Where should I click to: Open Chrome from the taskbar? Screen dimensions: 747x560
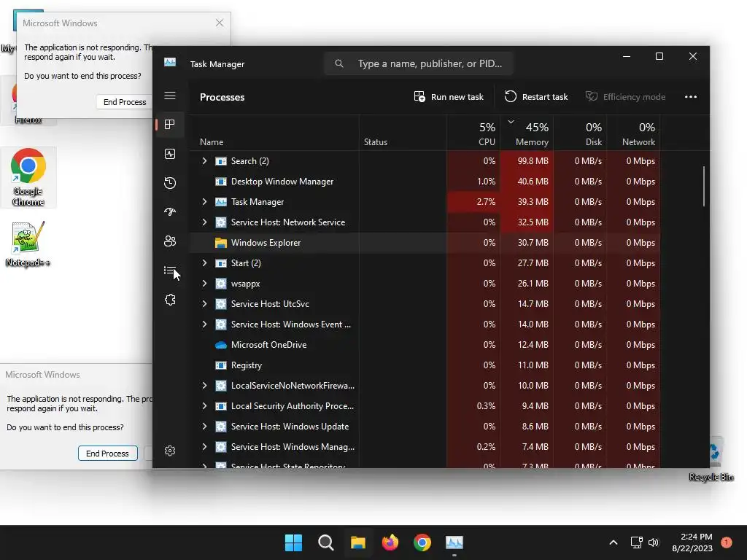click(x=422, y=542)
